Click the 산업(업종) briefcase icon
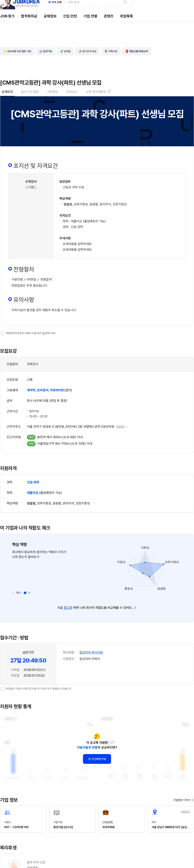 pyautogui.click(x=106, y=812)
